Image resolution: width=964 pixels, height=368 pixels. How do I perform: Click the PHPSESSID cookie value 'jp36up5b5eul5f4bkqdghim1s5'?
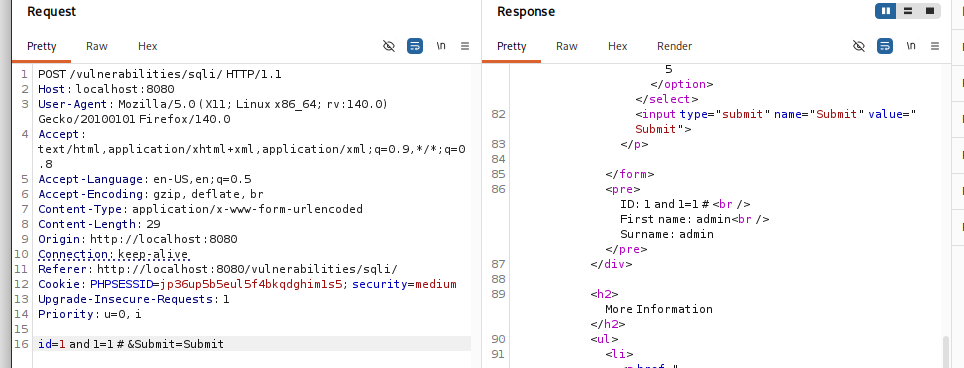click(251, 284)
